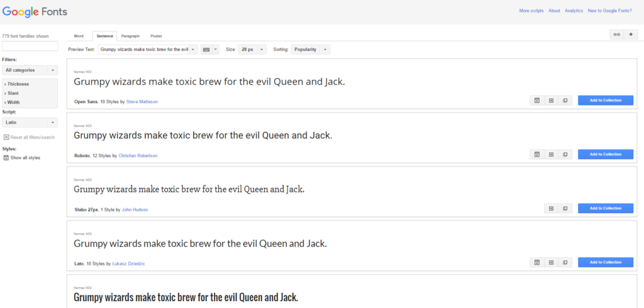Click 'Normal 400' label above Open Sans preview
The height and width of the screenshot is (308, 644).
click(82, 72)
